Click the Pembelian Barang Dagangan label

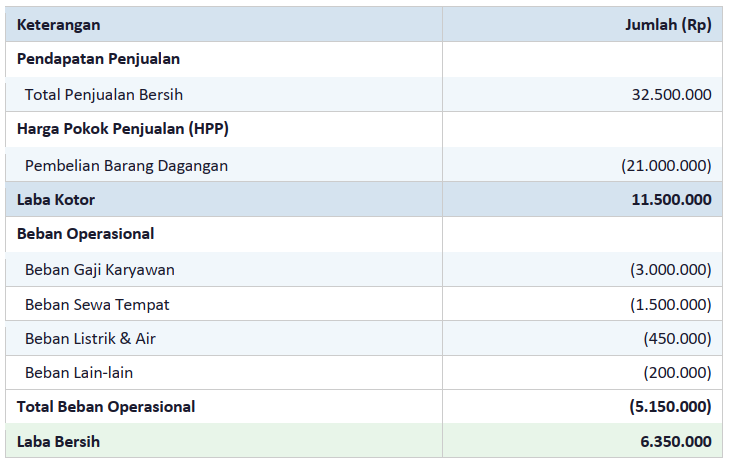point(126,165)
